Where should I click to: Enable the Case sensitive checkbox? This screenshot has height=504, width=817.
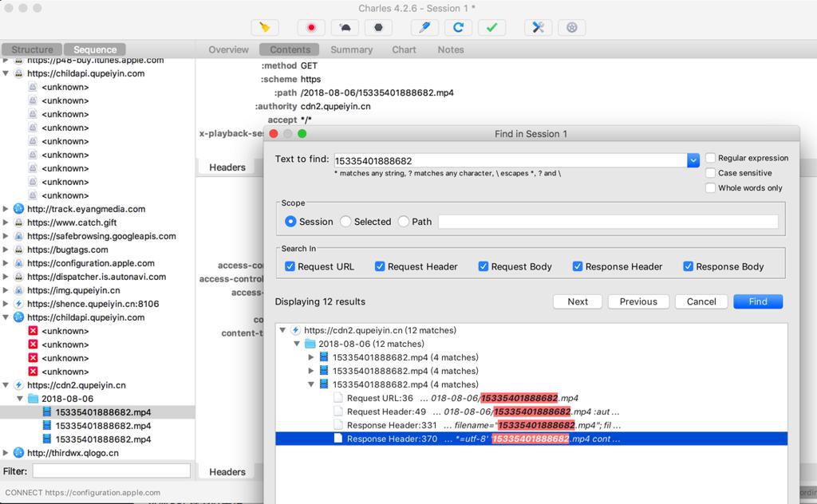[710, 173]
